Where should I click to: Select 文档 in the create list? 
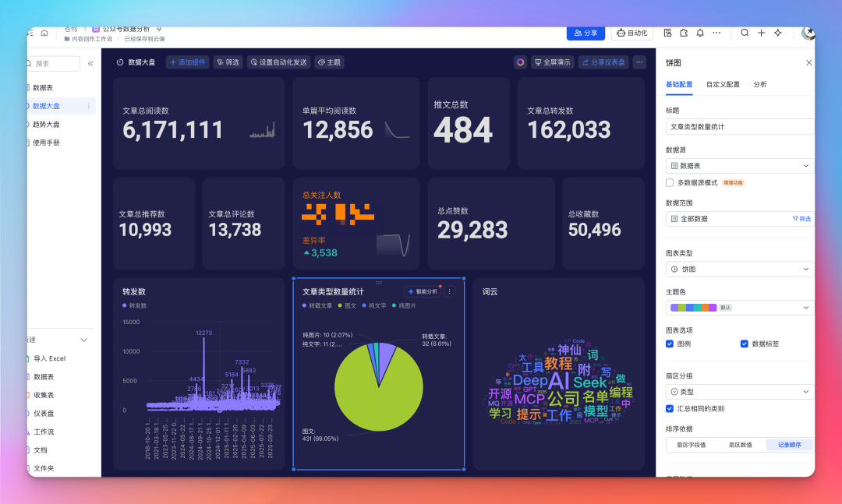coord(41,449)
